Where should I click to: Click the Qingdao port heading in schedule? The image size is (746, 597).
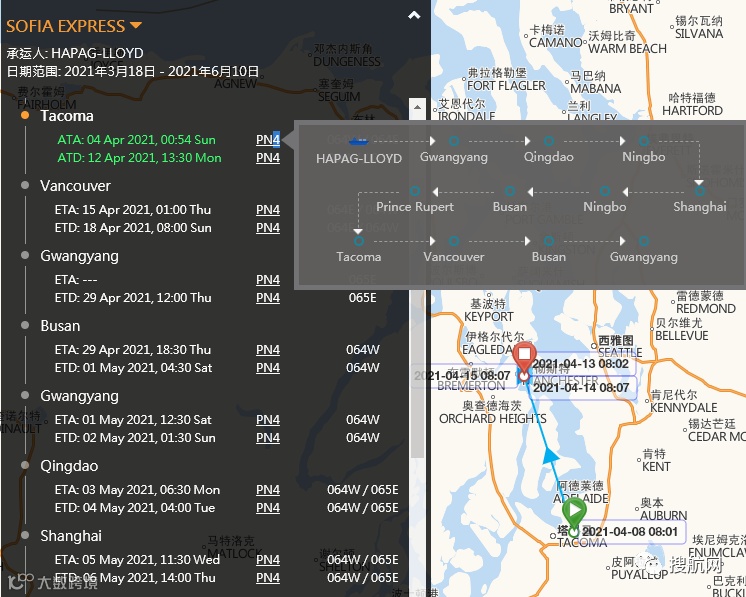coord(69,465)
